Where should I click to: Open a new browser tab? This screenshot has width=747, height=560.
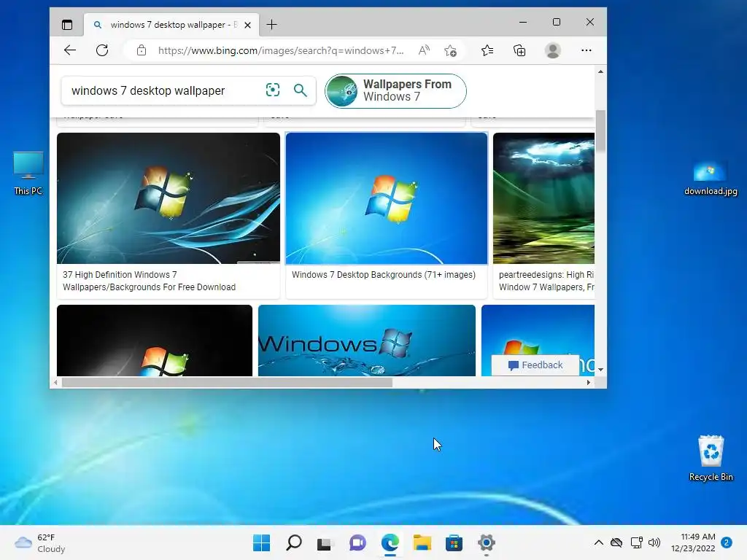pos(271,25)
